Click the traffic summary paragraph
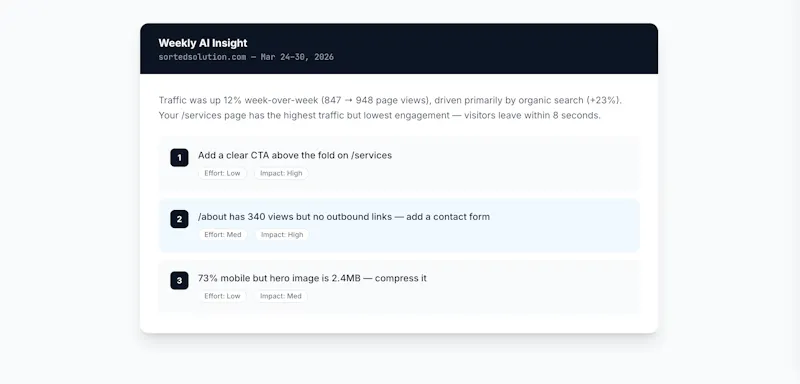 (390, 108)
